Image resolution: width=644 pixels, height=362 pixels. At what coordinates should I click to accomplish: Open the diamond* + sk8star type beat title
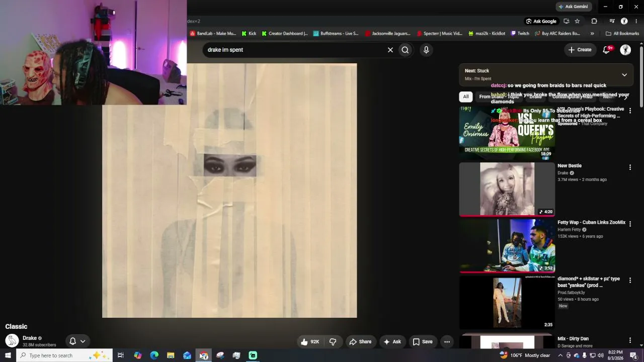coord(589,282)
